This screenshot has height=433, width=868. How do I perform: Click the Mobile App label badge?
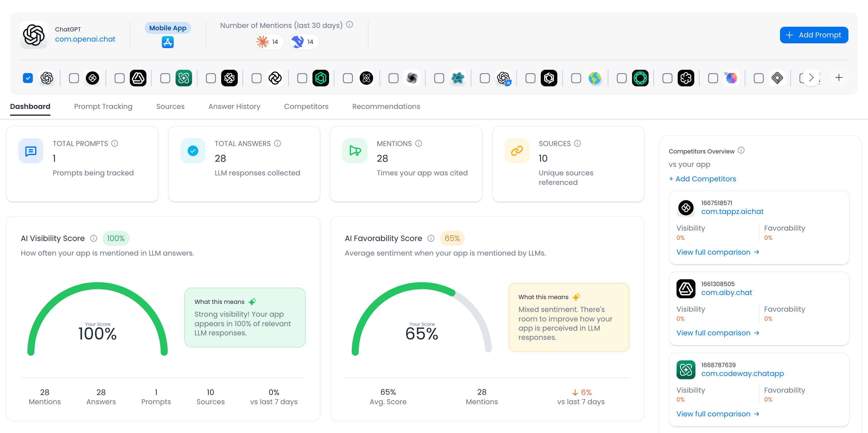[x=167, y=28]
